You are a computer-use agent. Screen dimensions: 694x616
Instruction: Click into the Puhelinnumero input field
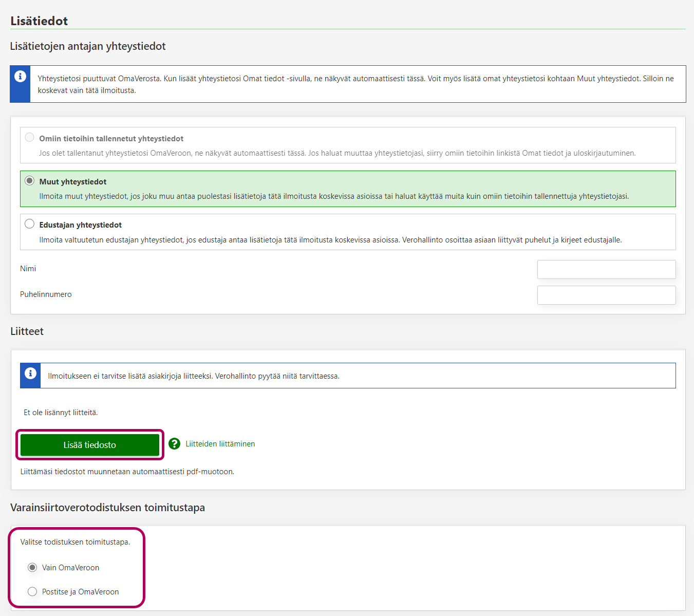point(606,295)
